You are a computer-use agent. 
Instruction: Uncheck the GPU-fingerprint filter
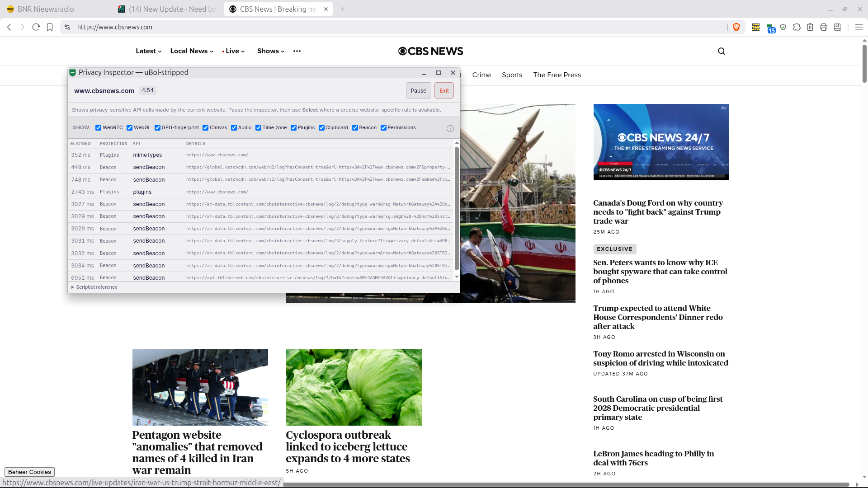157,127
